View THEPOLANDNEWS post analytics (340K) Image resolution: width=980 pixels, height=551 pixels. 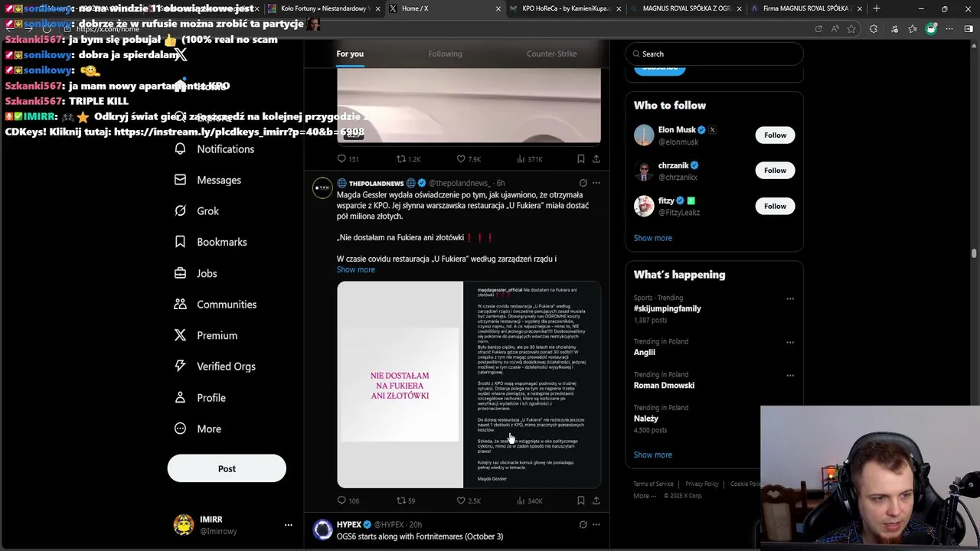click(x=529, y=500)
